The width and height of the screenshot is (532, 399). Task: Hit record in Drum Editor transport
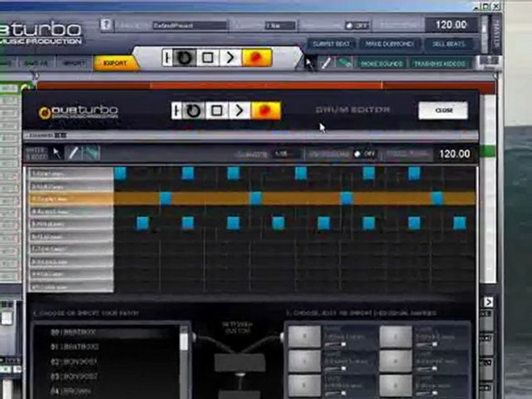point(265,110)
